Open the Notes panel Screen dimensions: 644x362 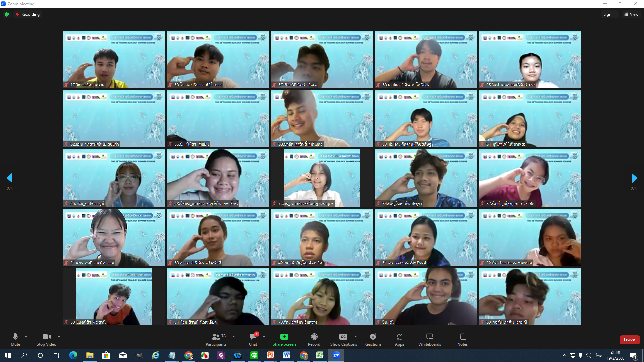[x=462, y=339]
